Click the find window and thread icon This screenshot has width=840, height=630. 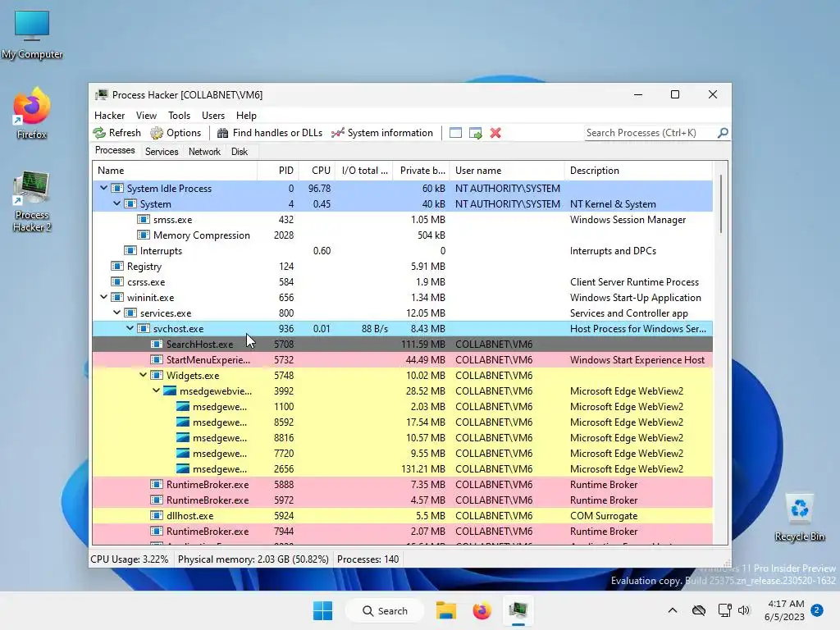(476, 133)
